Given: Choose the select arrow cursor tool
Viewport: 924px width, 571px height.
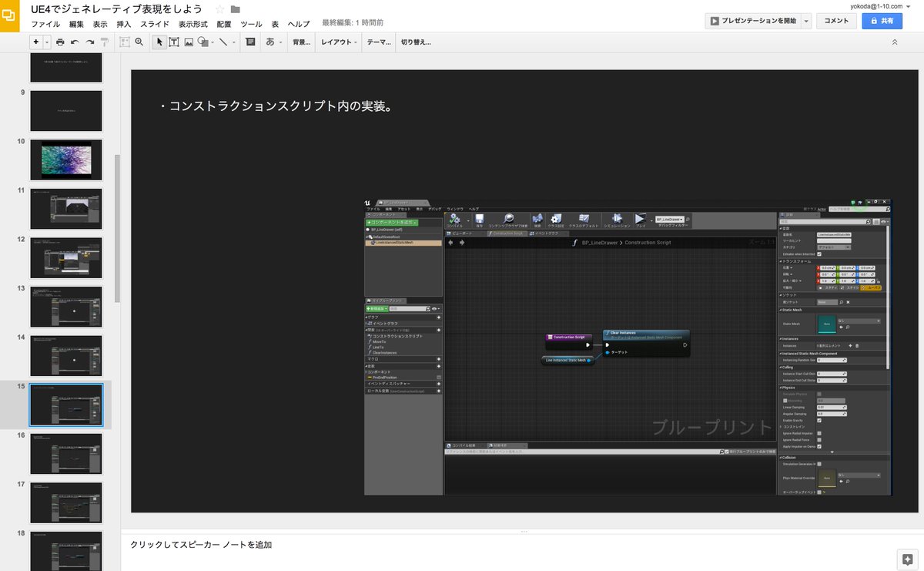Looking at the screenshot, I should 159,42.
